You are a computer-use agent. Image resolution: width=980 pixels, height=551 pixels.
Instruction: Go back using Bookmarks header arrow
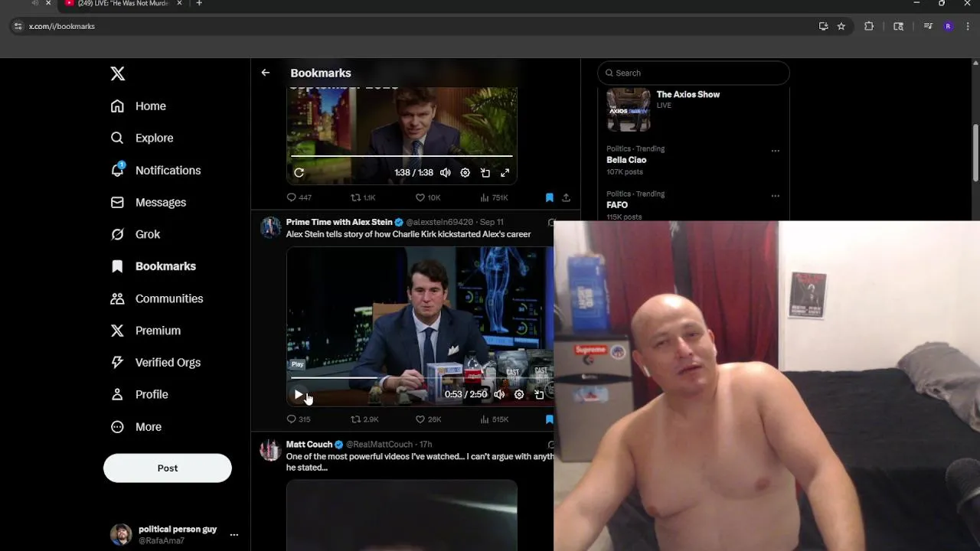coord(265,73)
